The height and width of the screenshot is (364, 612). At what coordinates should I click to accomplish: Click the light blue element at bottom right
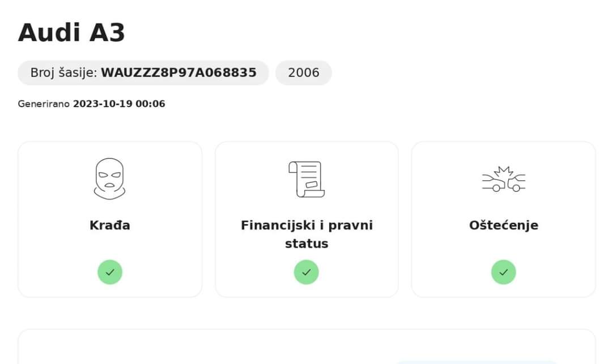(476, 361)
